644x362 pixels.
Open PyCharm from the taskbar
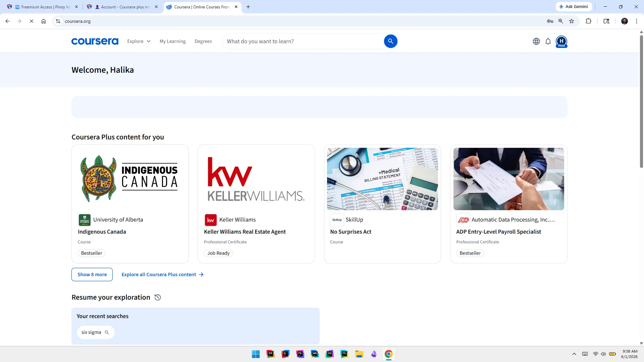(x=344, y=354)
